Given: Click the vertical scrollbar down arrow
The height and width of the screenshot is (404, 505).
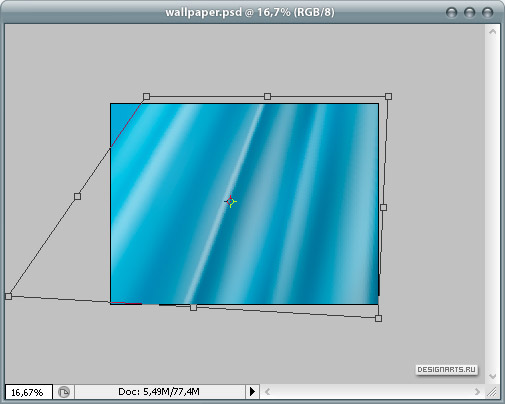Looking at the screenshot, I should tap(493, 376).
